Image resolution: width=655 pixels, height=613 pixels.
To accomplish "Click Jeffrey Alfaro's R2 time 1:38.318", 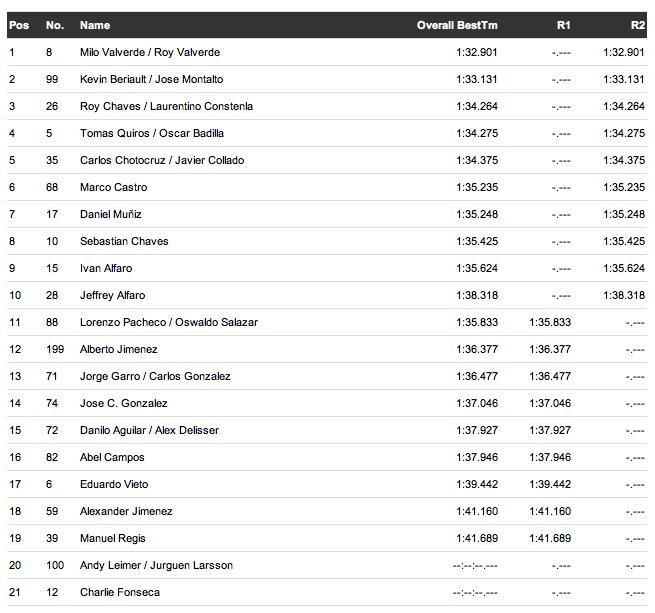I will tap(624, 295).
